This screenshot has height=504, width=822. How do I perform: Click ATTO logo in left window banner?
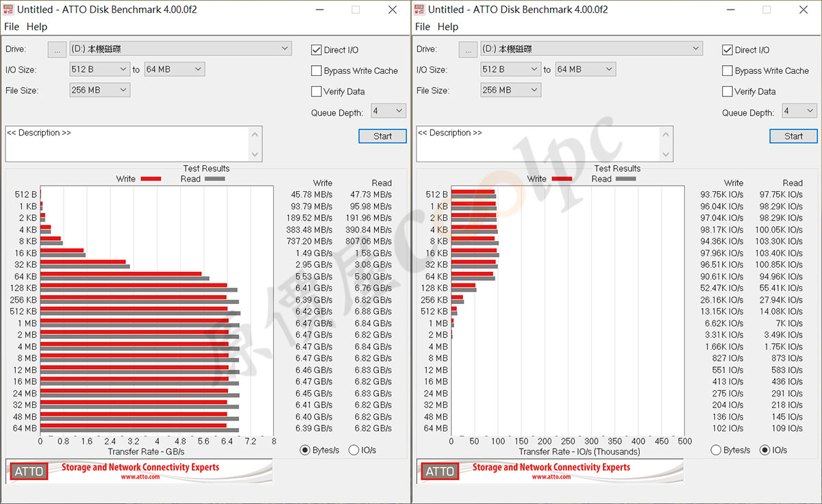coord(29,471)
